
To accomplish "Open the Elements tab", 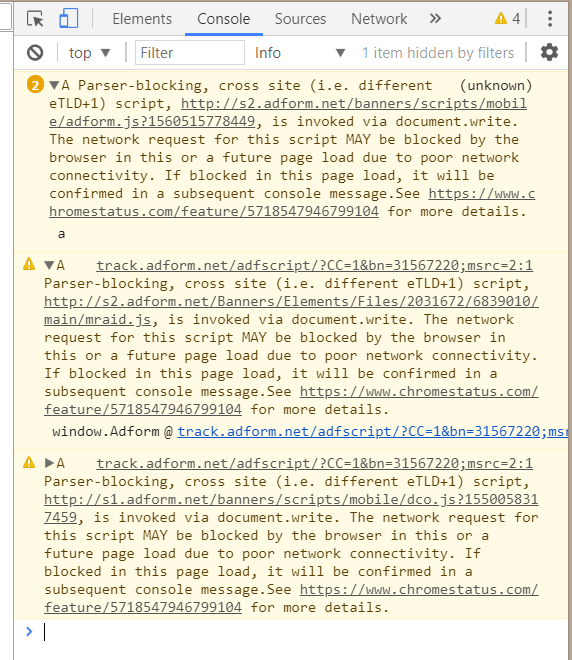I will click(x=142, y=19).
